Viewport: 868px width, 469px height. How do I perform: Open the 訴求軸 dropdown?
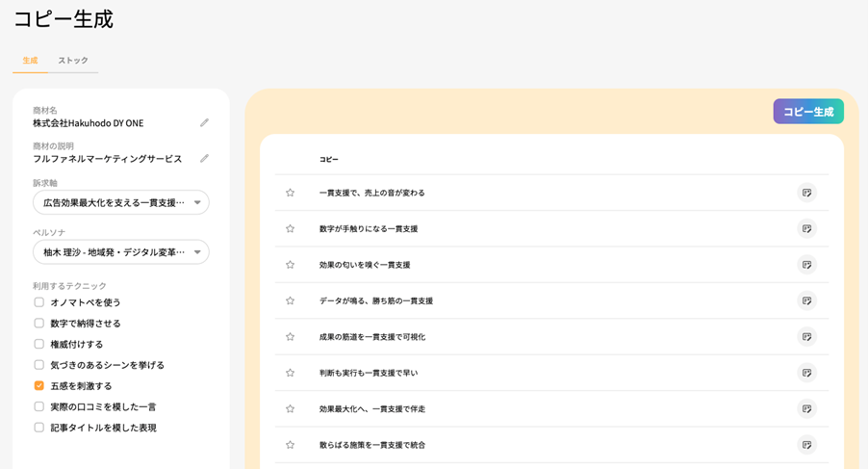(x=120, y=202)
